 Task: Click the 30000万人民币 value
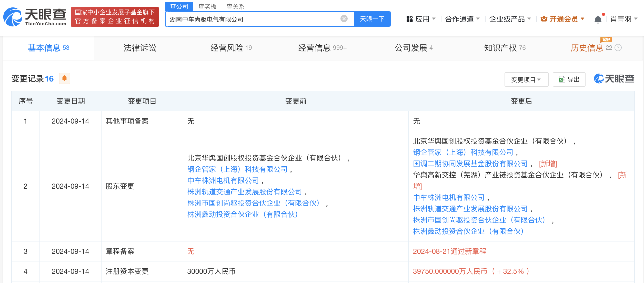pyautogui.click(x=211, y=271)
